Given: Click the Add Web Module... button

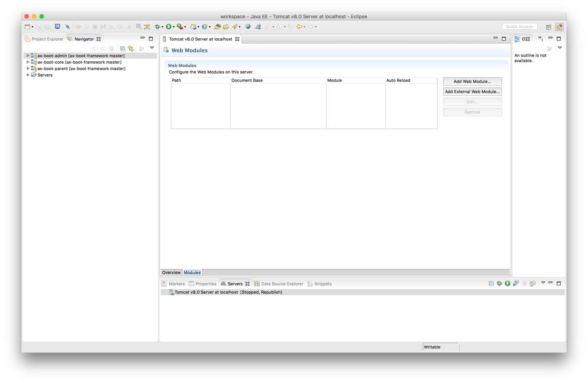Looking at the screenshot, I should pyautogui.click(x=472, y=82).
